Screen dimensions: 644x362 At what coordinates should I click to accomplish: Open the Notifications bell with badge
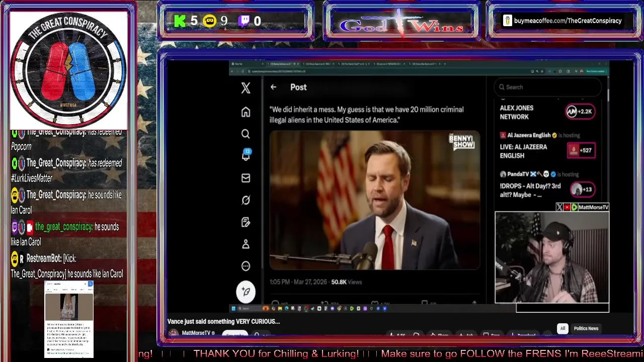point(246,155)
